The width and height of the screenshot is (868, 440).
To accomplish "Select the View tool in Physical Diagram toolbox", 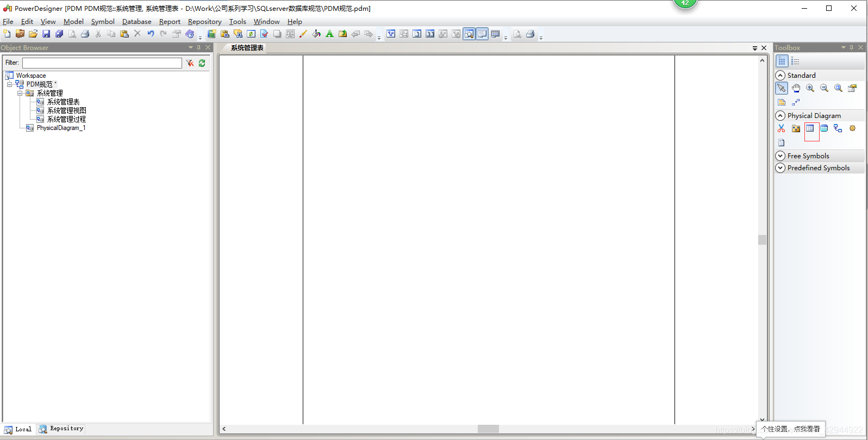I will (824, 128).
